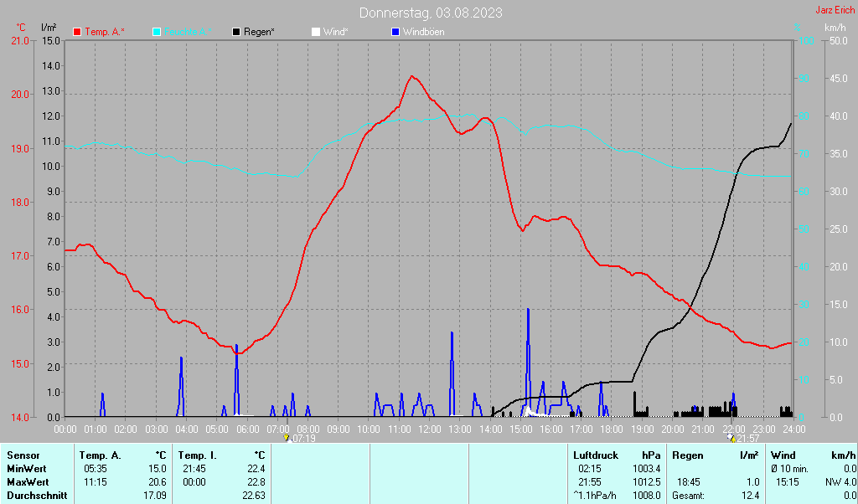The image size is (858, 504).
Task: Click the '20.6' maximum temperature value
Action: tap(158, 483)
